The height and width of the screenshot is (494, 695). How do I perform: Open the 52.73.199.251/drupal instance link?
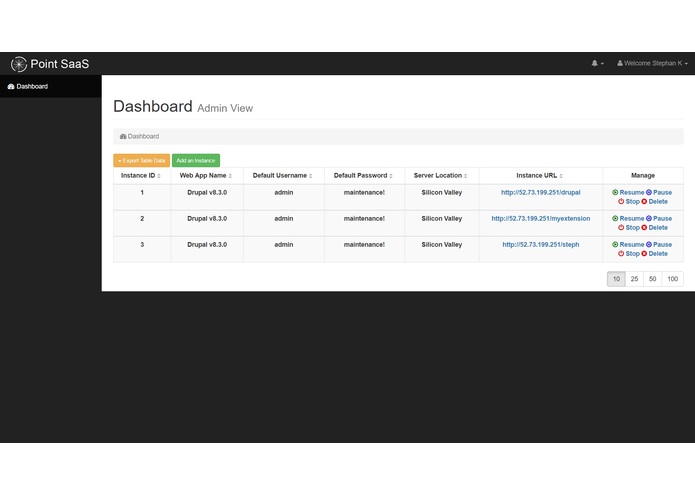click(540, 192)
